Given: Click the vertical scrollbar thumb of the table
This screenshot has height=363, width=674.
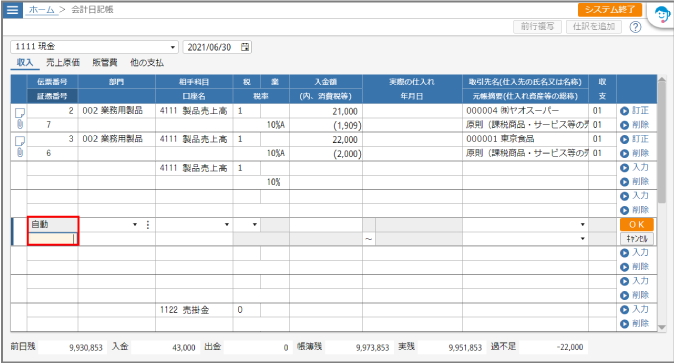Looking at the screenshot, I should coord(662,142).
